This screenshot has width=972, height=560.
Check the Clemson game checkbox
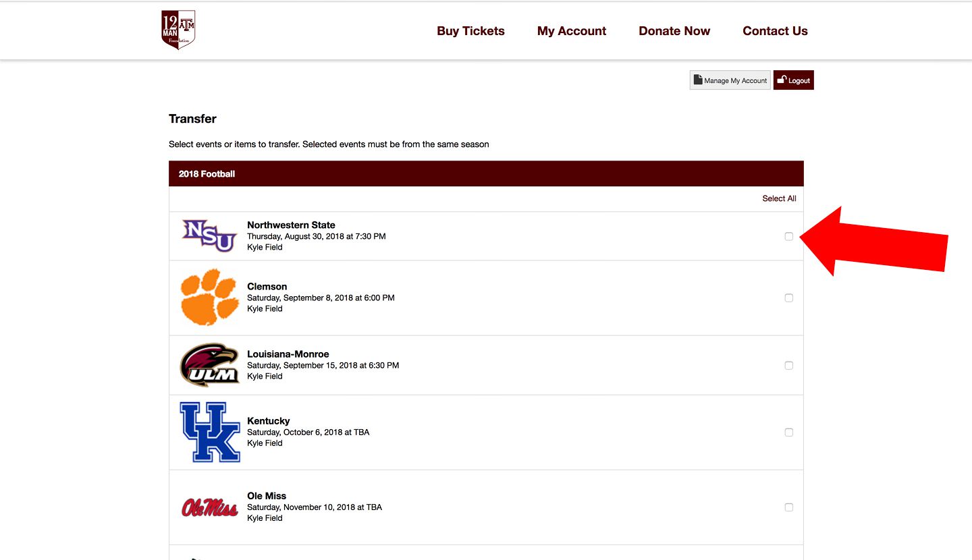789,298
